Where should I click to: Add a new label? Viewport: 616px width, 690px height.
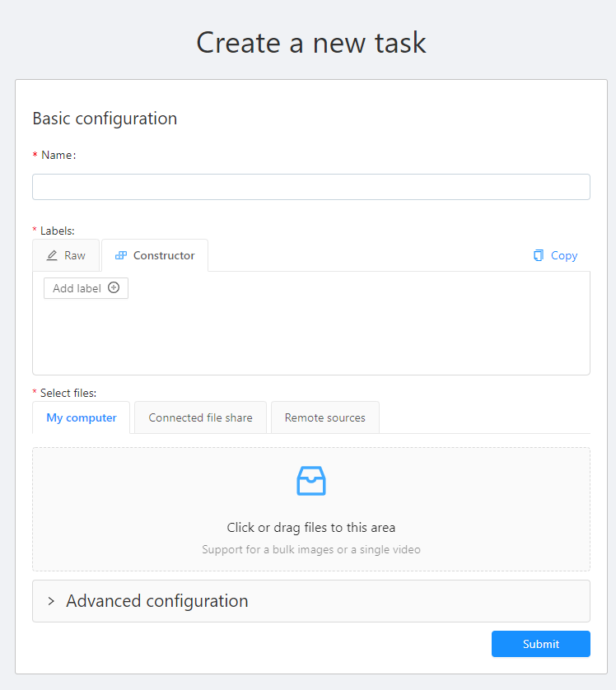pos(86,288)
